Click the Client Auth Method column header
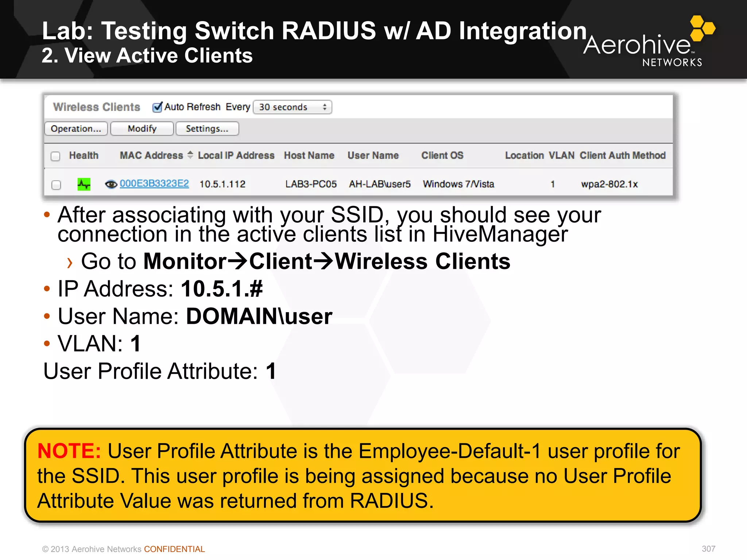This screenshot has height=560, width=747. click(x=623, y=155)
